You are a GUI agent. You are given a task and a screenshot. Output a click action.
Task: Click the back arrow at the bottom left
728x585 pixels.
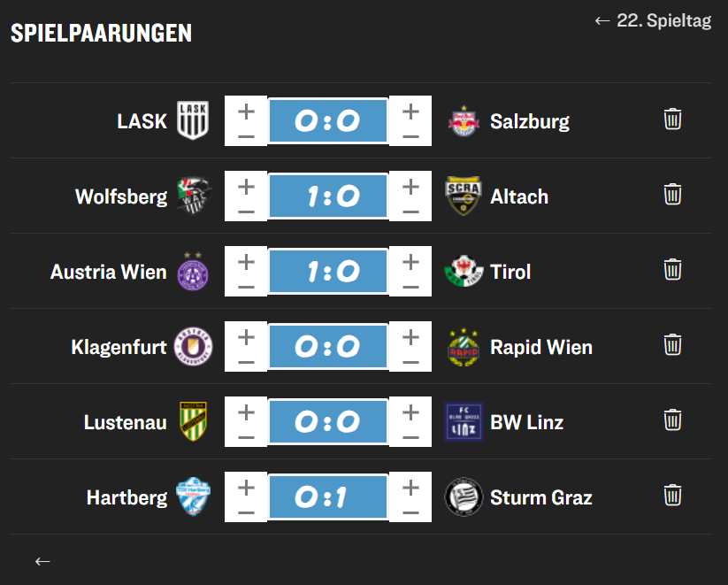pos(42,560)
